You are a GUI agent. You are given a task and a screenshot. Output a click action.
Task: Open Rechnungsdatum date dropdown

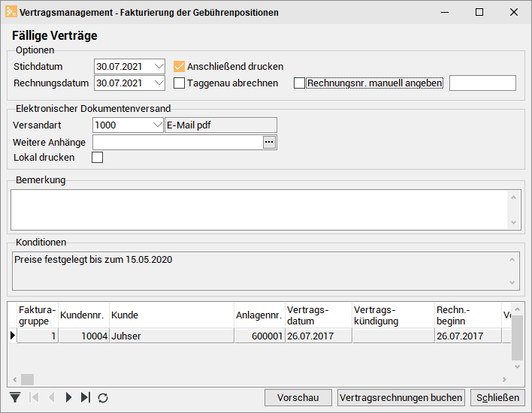point(159,83)
